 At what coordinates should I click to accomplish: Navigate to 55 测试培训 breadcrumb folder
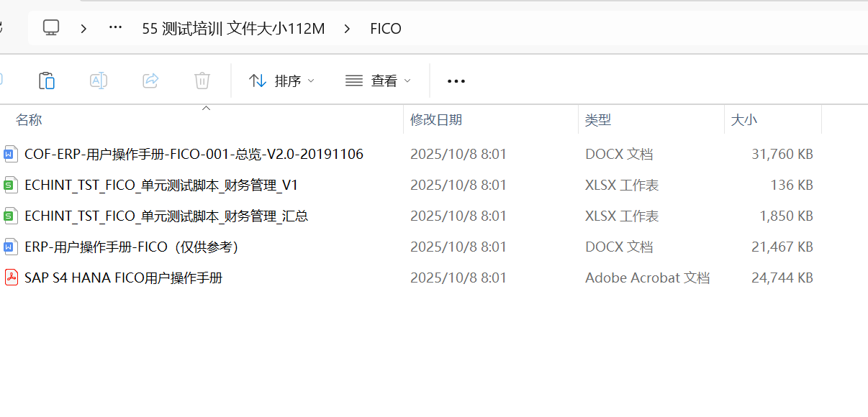tap(233, 29)
